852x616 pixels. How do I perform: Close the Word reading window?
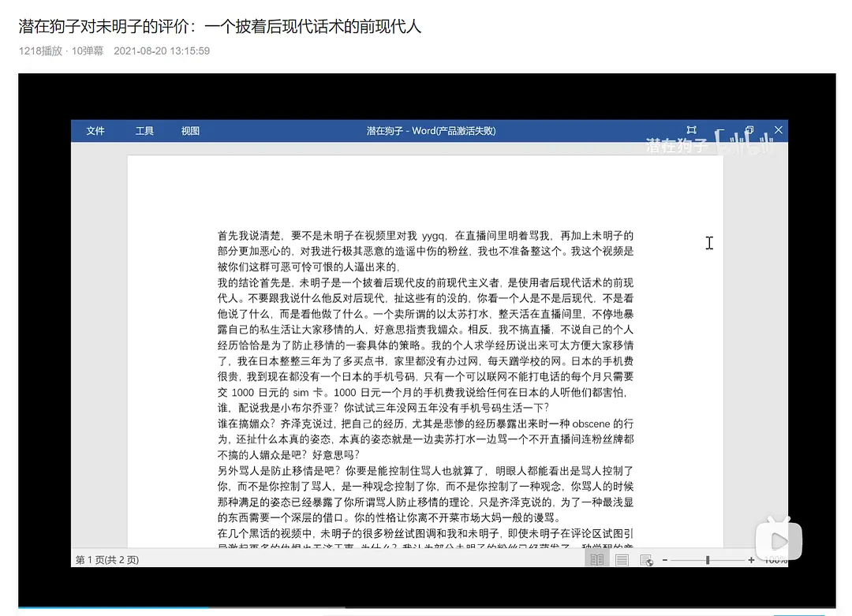pyautogui.click(x=779, y=130)
